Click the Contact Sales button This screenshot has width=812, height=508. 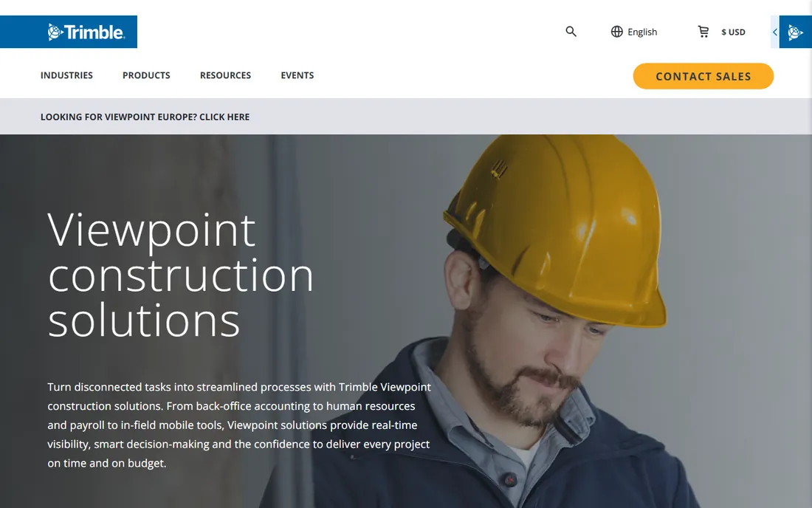pyautogui.click(x=703, y=76)
